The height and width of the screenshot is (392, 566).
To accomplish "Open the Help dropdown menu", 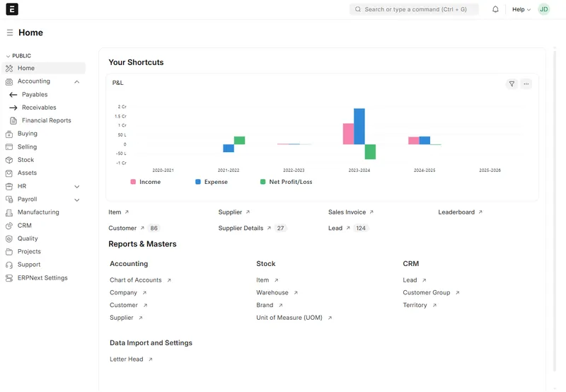I will [x=521, y=9].
